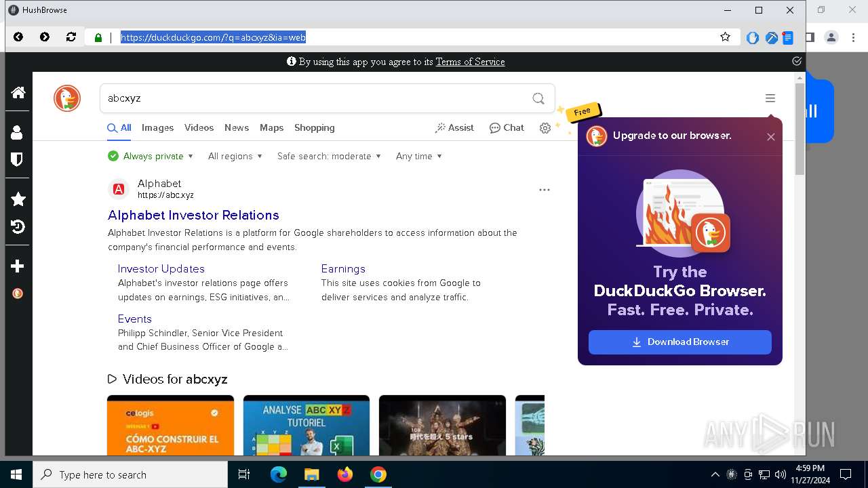Open Microsoft Edge from taskbar
The image size is (868, 488).
(x=279, y=474)
